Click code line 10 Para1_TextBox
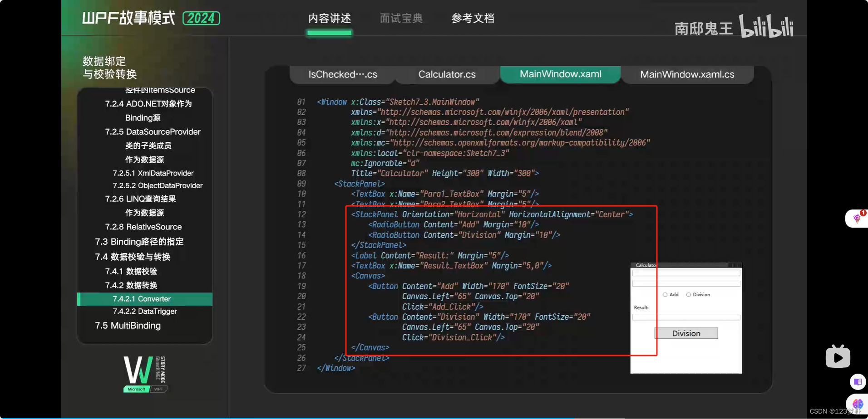868x419 pixels. tap(445, 194)
